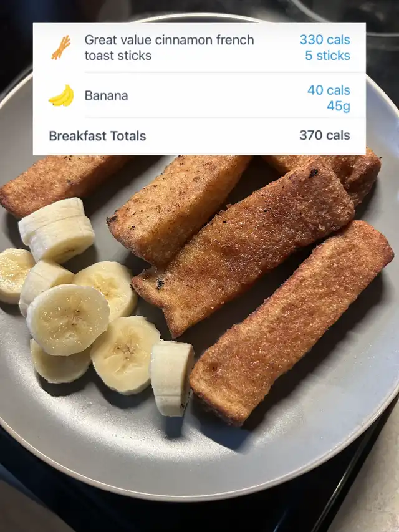399x532 pixels.
Task: Click the word 'toast sticks' on the second line
Action: pos(118,56)
